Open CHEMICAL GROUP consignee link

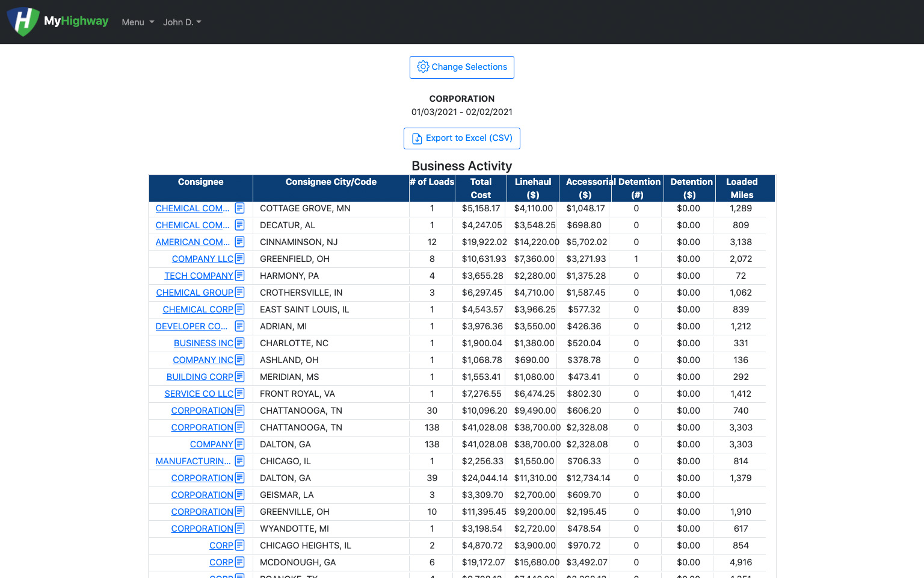click(194, 293)
